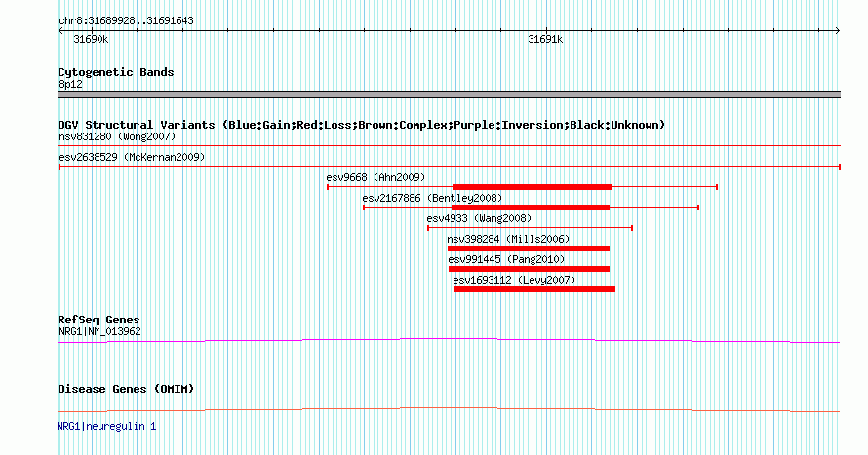This screenshot has height=455, width=868.
Task: Click the red bar under esv1693112
Action: click(x=534, y=289)
